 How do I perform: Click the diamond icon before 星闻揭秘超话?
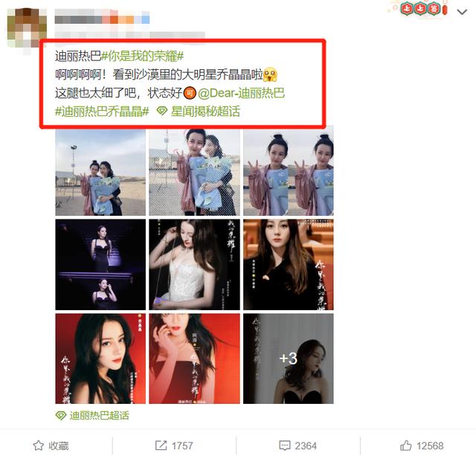(x=162, y=111)
